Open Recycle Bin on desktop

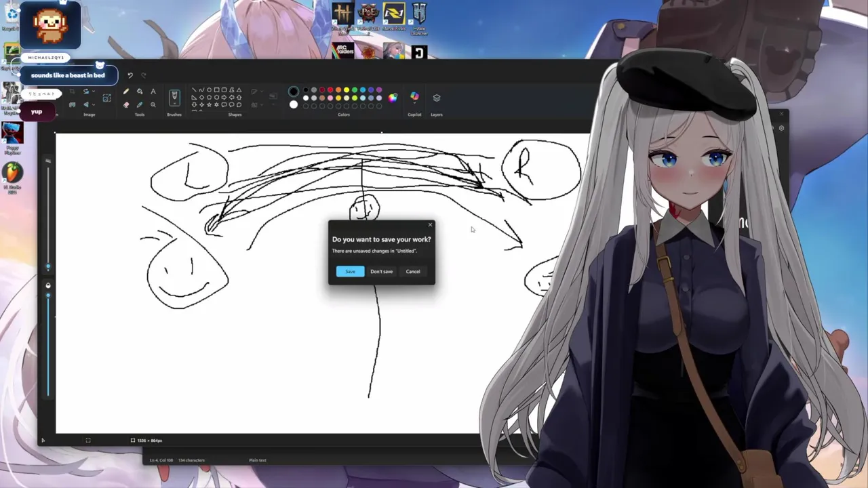click(x=11, y=17)
